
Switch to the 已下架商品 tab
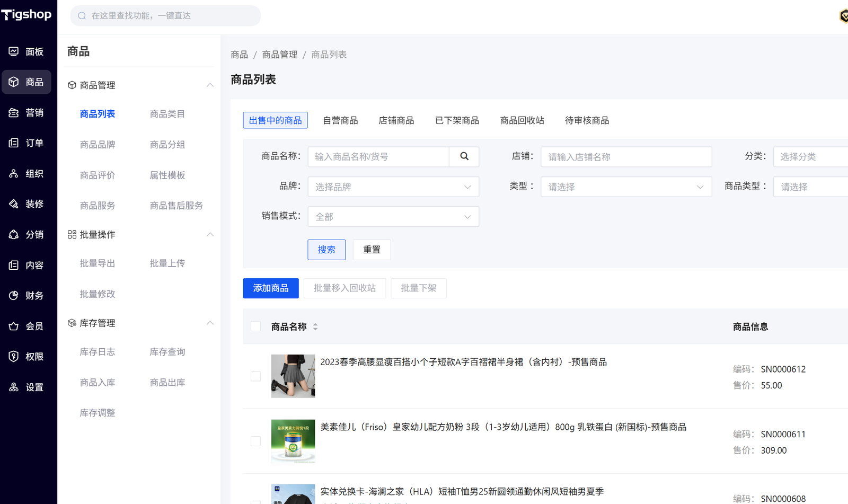coord(456,120)
